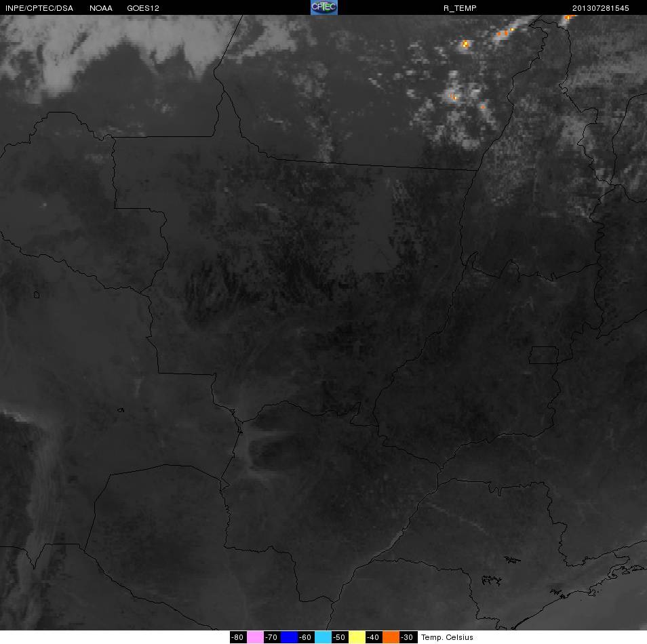Click the orange legend swatch
The height and width of the screenshot is (644, 647).
(391, 637)
